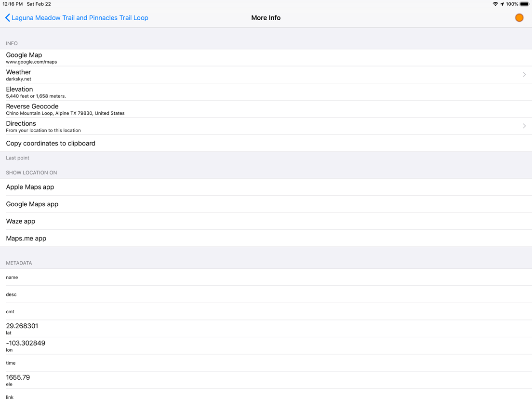The image size is (532, 399).
Task: Tap the location arrow in status bar
Action: click(502, 4)
